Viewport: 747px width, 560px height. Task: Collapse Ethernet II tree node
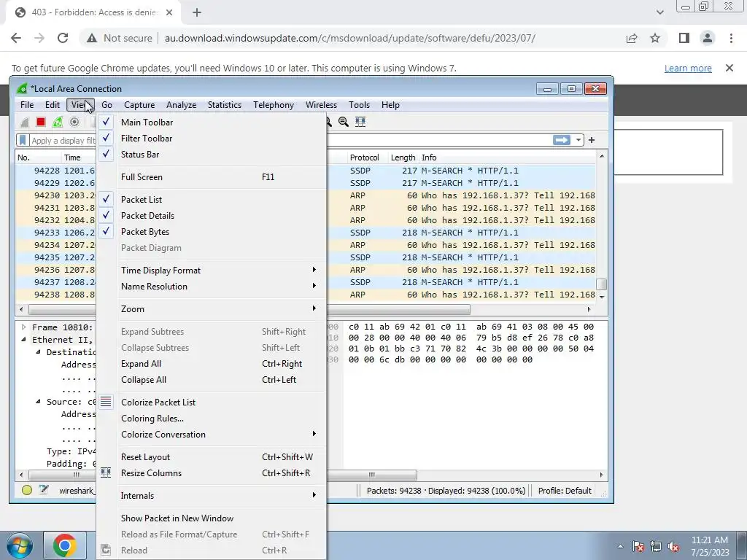click(x=23, y=340)
